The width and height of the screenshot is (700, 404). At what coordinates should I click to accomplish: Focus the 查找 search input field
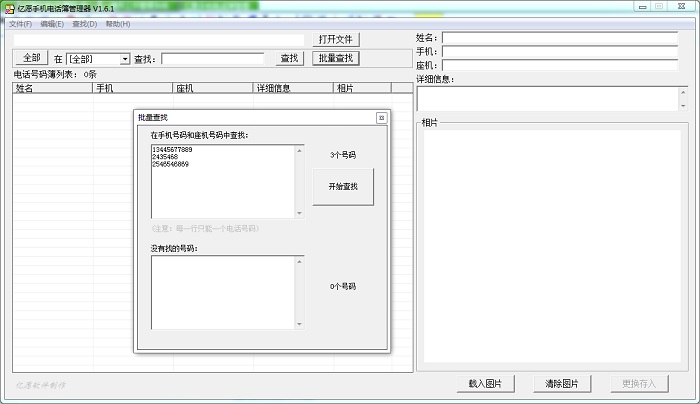(x=213, y=59)
